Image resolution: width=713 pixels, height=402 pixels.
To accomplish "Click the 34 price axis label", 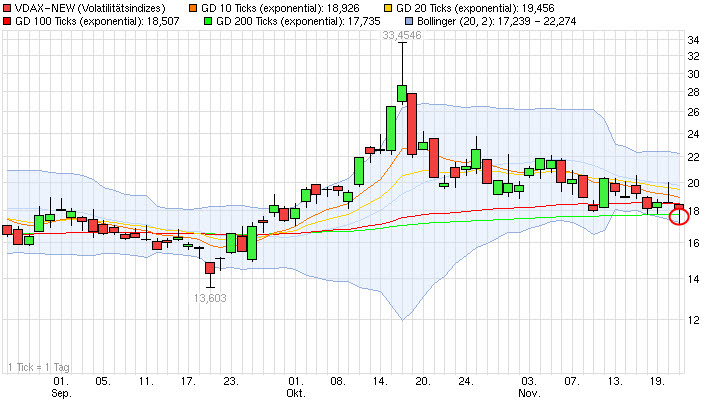I will (x=693, y=40).
